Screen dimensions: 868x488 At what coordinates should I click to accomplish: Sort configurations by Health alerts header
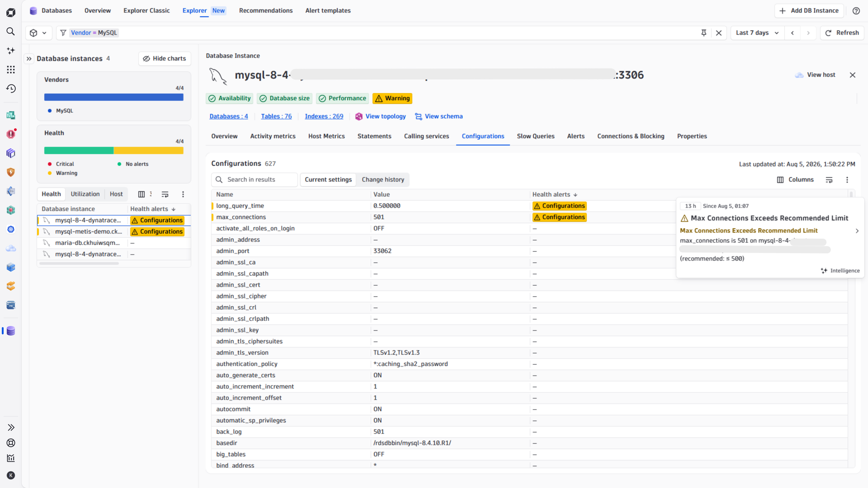[x=555, y=194]
